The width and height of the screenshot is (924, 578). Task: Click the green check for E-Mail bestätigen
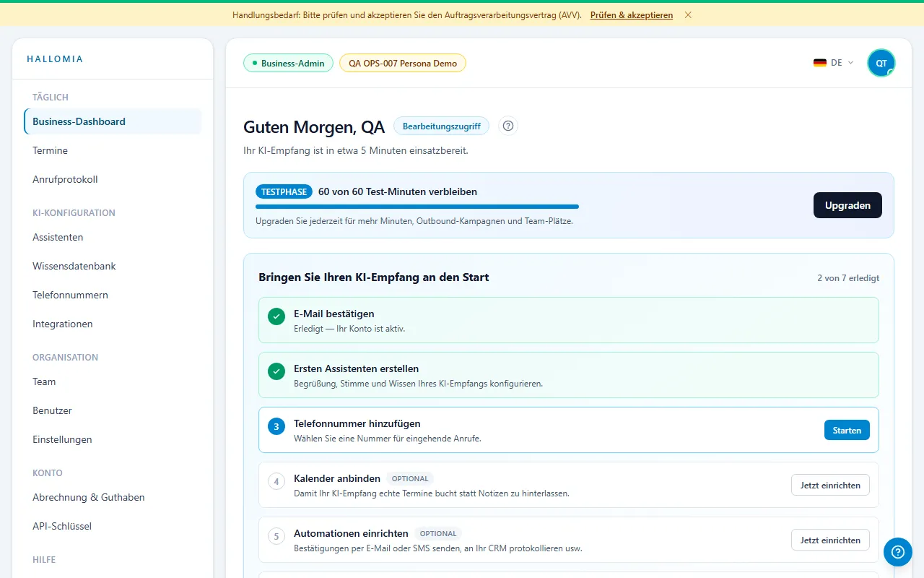276,316
